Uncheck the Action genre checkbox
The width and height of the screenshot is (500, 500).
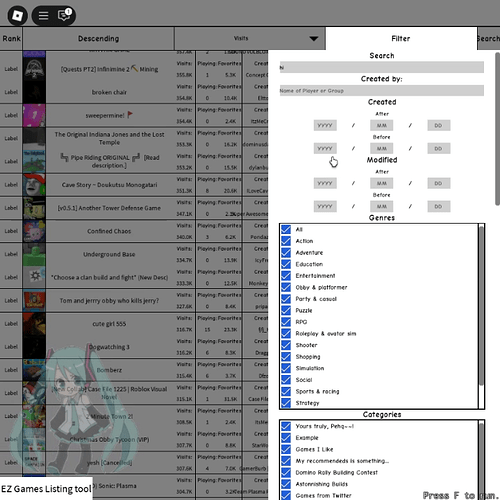[x=286, y=241]
